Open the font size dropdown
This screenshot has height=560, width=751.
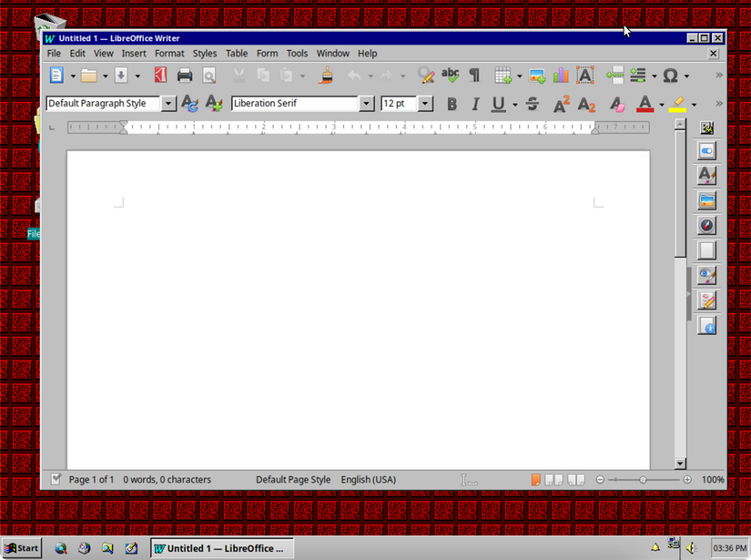[423, 103]
